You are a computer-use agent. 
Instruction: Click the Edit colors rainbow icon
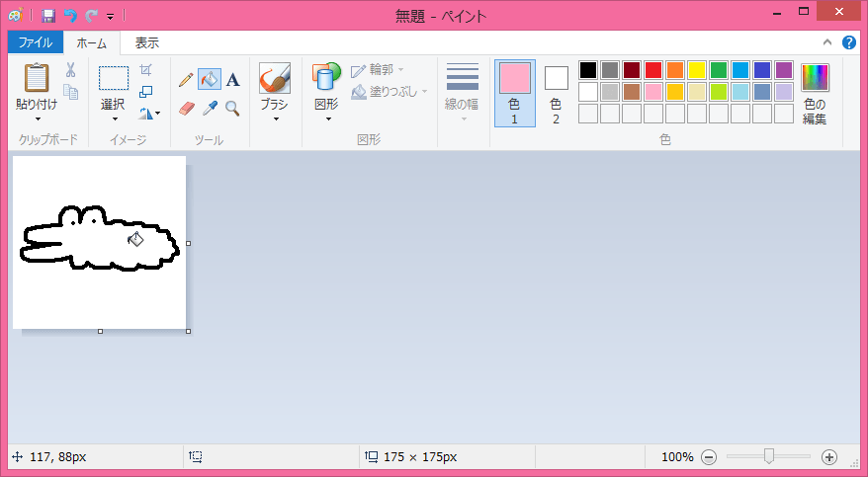point(815,77)
